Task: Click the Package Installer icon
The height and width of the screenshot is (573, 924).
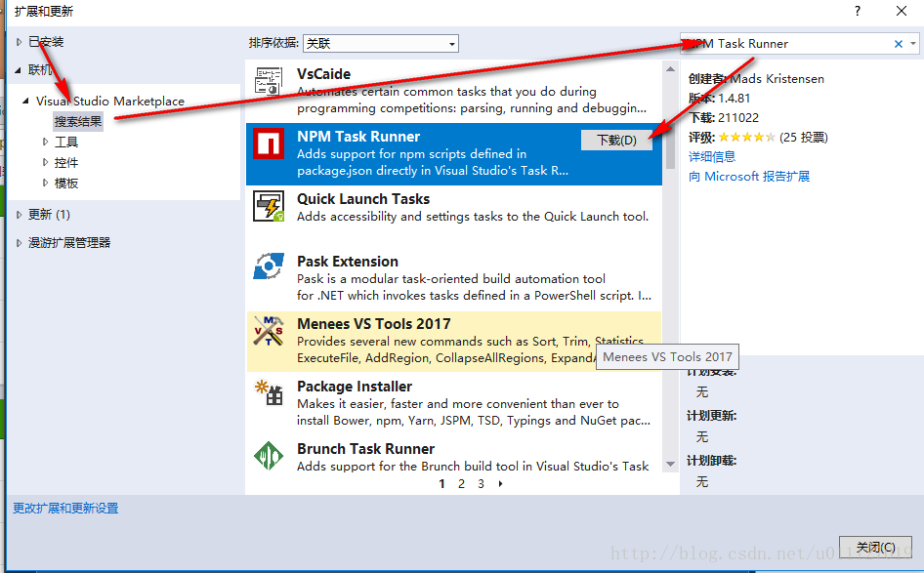Action: click(x=269, y=392)
